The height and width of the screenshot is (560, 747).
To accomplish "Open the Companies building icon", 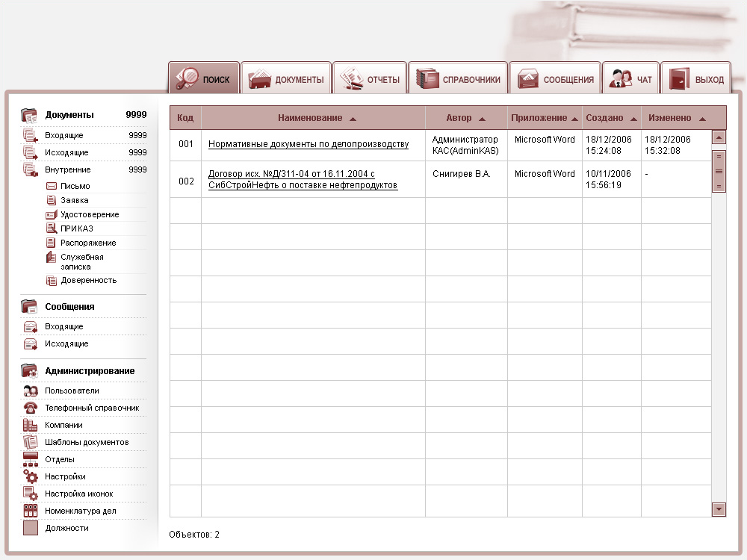I will click(31, 425).
